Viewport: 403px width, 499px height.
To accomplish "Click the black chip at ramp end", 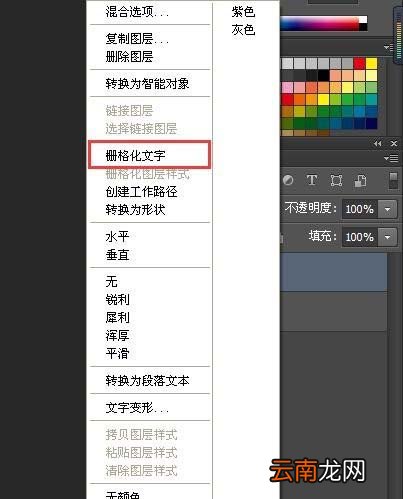I will click(x=363, y=27).
